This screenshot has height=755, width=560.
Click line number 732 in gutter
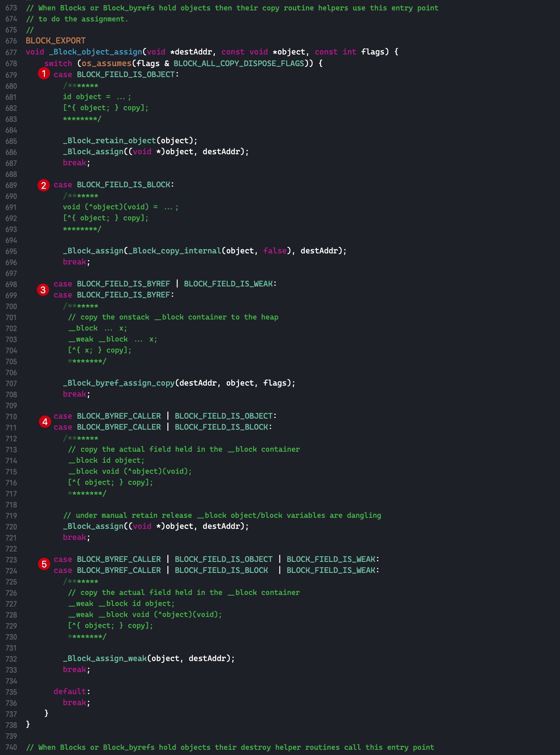pos(11,659)
